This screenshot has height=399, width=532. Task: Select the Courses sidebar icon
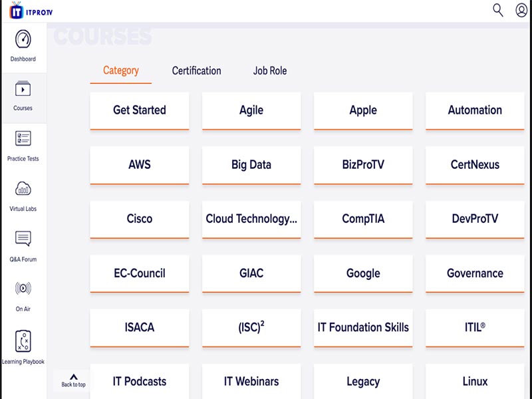[24, 96]
